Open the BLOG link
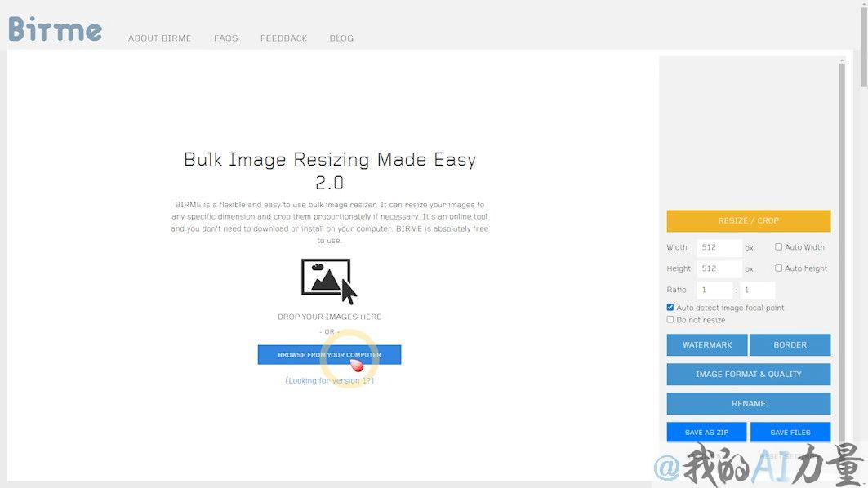The width and height of the screenshot is (868, 488). coord(341,38)
